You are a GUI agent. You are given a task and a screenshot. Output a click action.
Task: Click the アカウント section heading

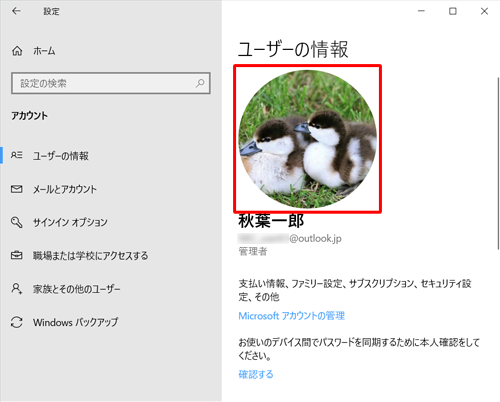pos(30,116)
